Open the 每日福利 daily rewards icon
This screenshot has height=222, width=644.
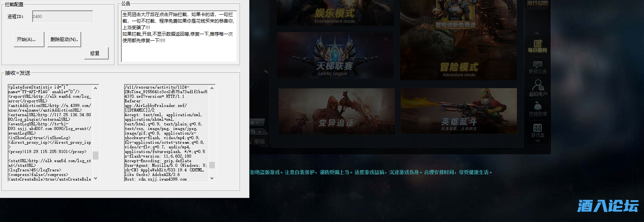(x=537, y=46)
